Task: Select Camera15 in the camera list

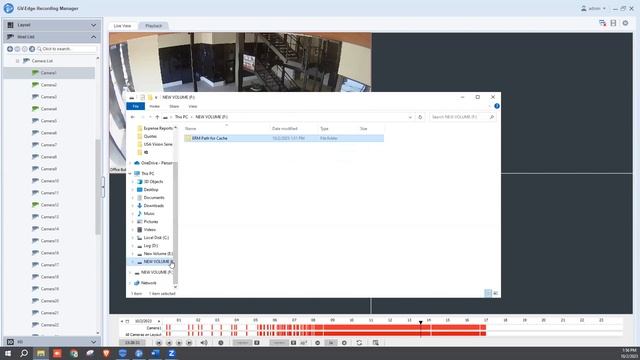Action: (x=49, y=241)
